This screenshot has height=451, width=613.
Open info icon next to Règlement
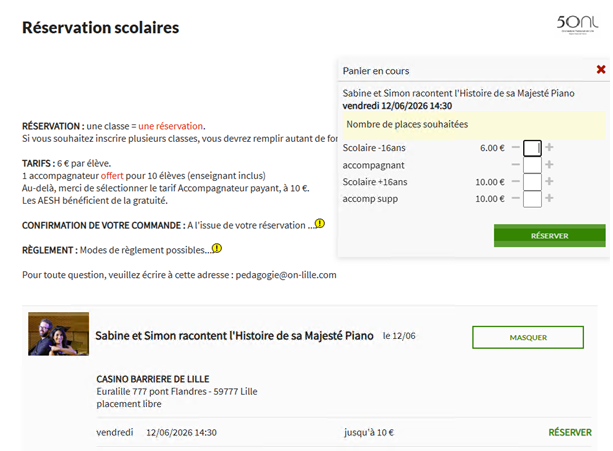(x=217, y=249)
